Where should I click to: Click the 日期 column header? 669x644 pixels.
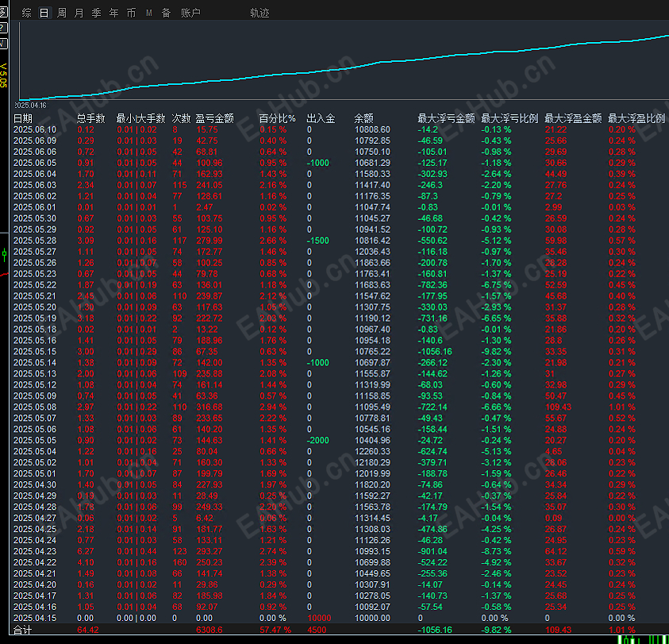click(x=23, y=118)
